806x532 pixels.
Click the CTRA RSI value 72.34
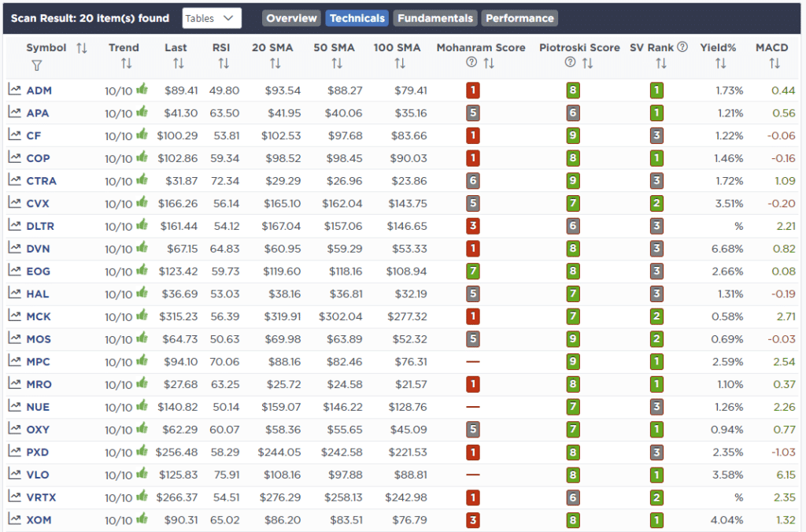(x=224, y=181)
